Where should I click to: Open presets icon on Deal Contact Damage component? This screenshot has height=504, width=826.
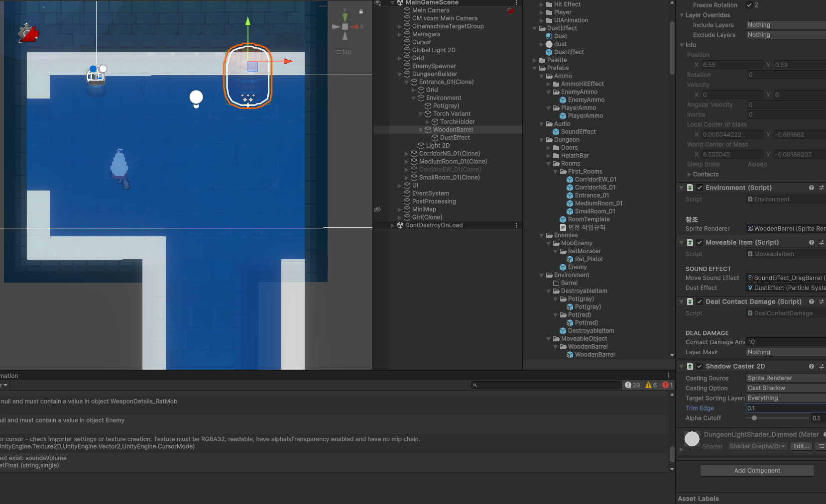(x=822, y=302)
